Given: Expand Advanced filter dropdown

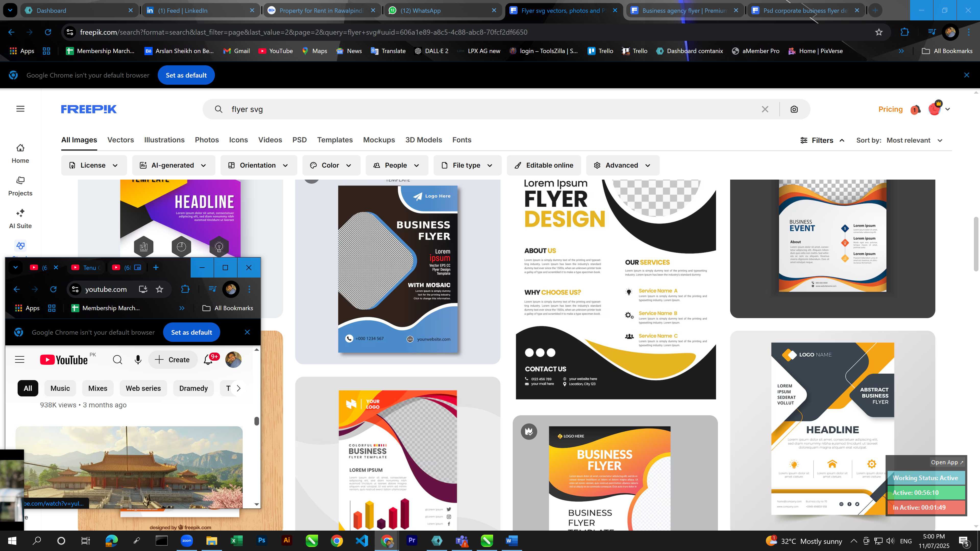Looking at the screenshot, I should (x=622, y=165).
